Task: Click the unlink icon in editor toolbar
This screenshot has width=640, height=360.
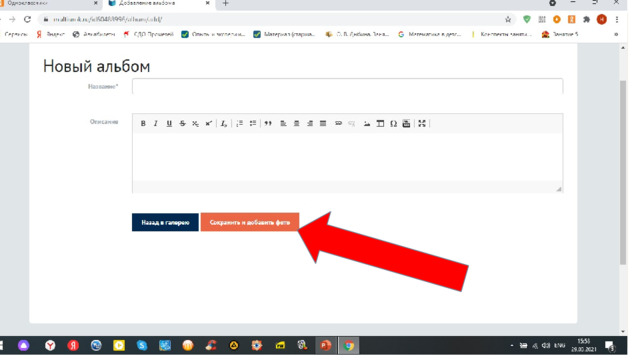Action: [351, 123]
